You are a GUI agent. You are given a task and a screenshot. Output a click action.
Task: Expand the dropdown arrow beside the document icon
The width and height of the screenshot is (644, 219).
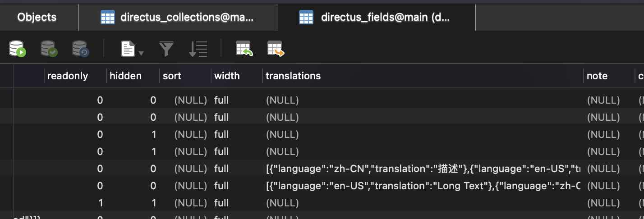tap(141, 53)
